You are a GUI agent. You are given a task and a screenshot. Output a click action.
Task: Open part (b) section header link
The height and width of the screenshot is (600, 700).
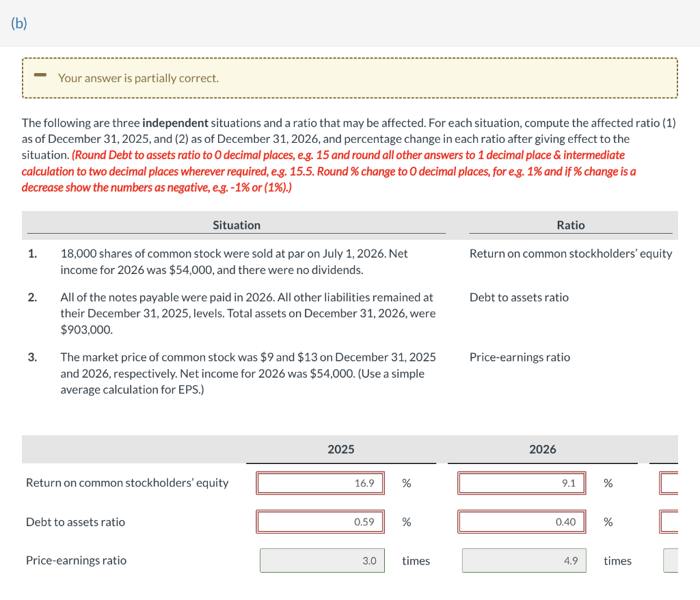pyautogui.click(x=19, y=23)
